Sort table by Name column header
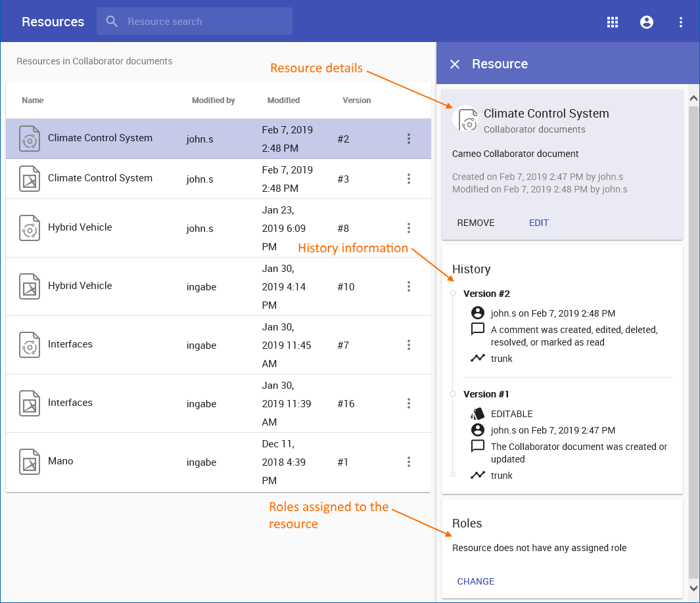Image resolution: width=700 pixels, height=603 pixels. point(33,100)
